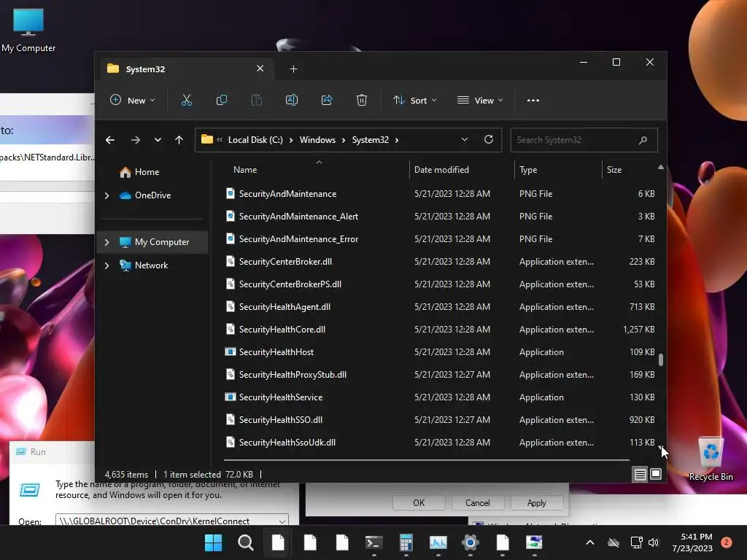The image size is (747, 560).
Task: Switch to large thumbnails view icon
Action: [656, 474]
